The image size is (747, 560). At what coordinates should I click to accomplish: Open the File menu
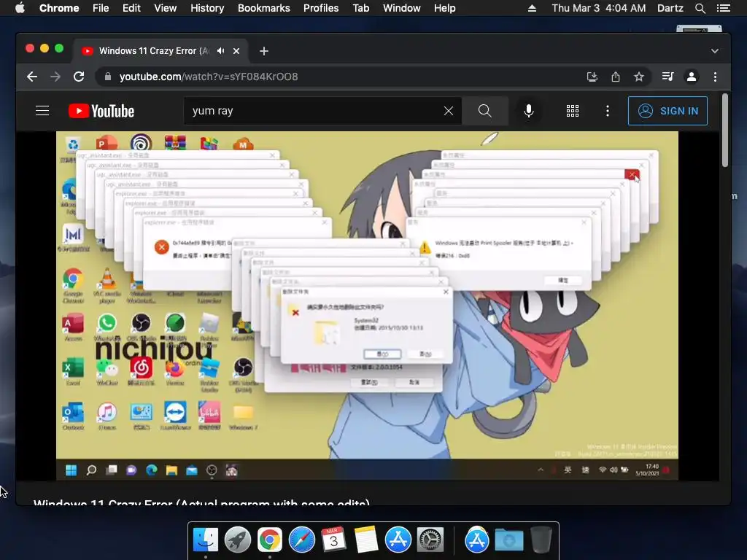click(x=101, y=8)
